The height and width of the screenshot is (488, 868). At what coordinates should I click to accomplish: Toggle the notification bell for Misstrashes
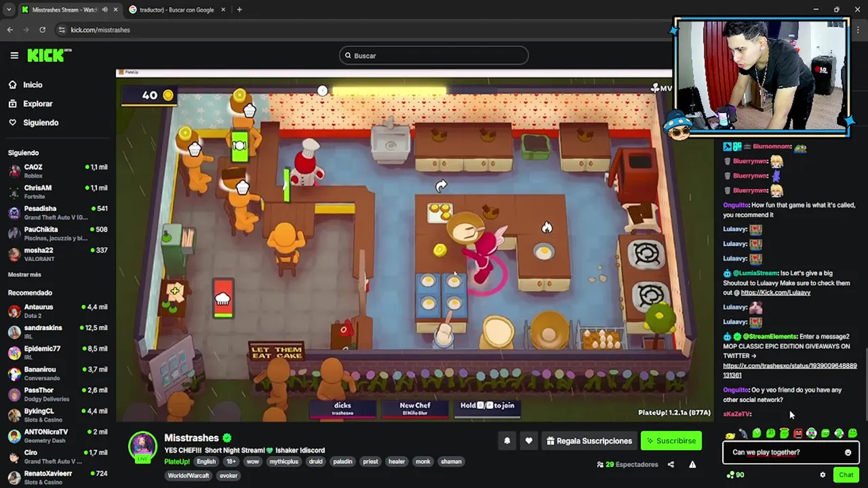click(x=507, y=441)
